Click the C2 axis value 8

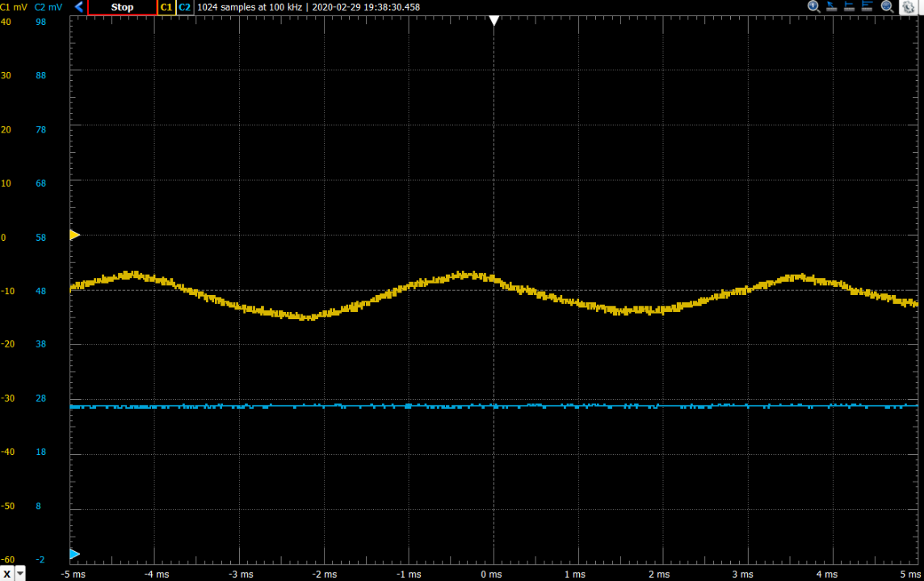[38, 506]
